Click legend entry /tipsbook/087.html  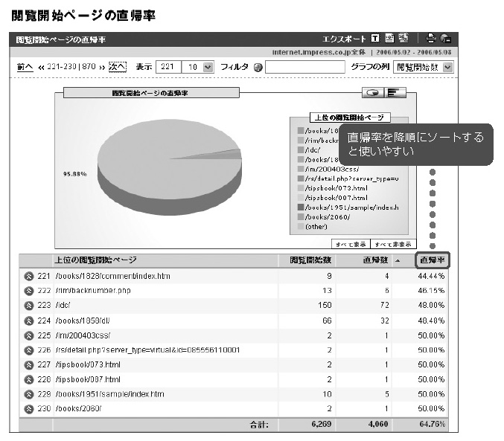(336, 198)
